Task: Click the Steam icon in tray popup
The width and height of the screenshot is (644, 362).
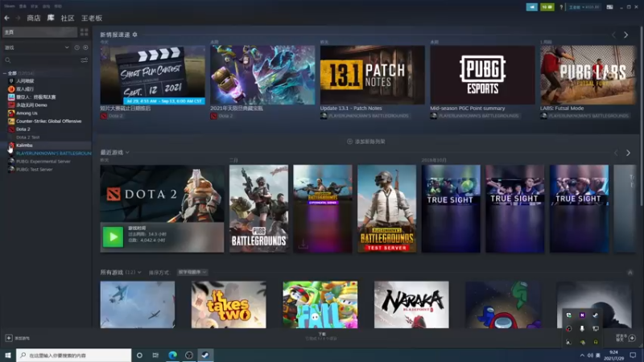Action: (596, 315)
